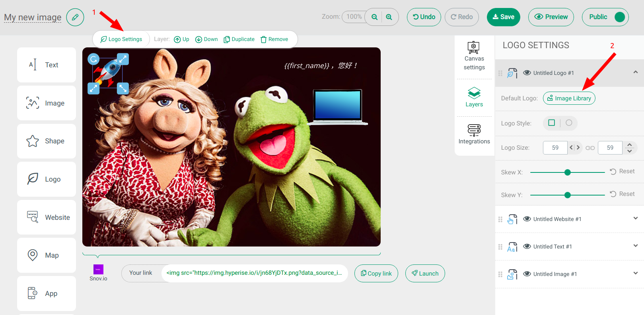
Task: Hide the Untitled Text #1 layer
Action: 527,247
